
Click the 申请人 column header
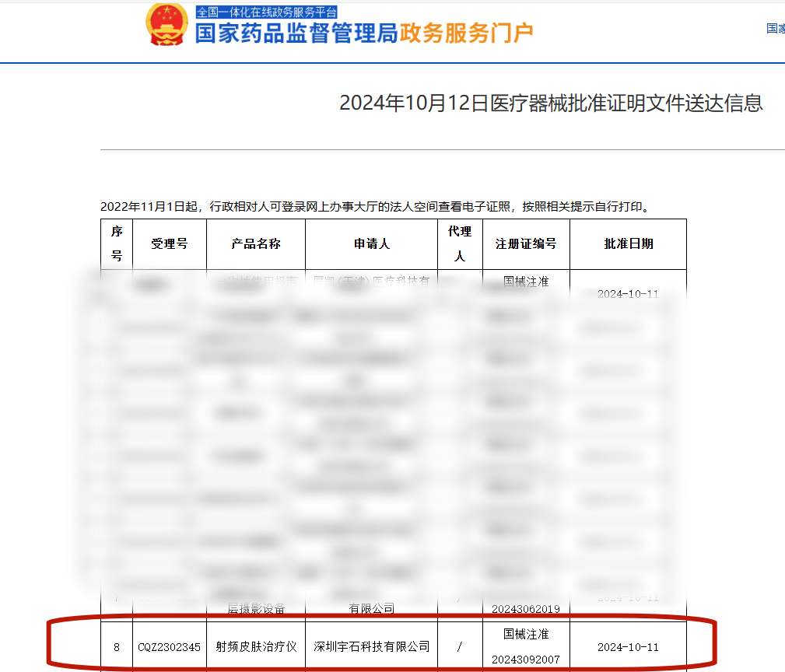click(x=370, y=243)
